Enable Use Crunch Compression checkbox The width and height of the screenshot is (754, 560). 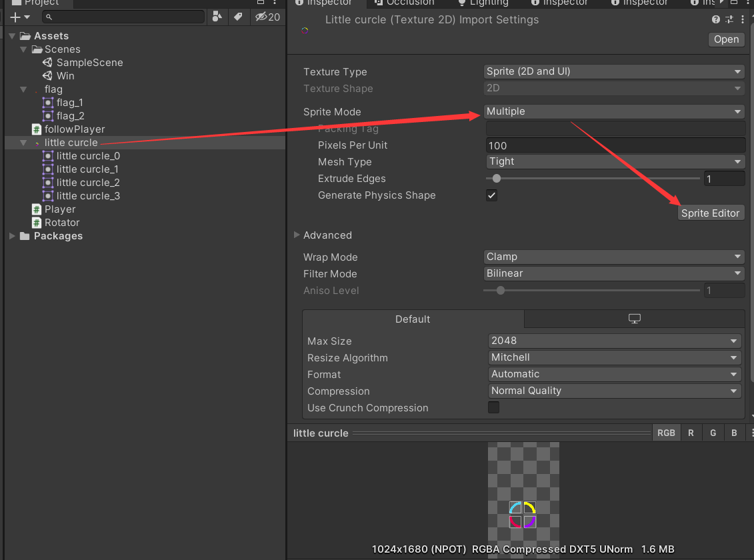click(493, 407)
